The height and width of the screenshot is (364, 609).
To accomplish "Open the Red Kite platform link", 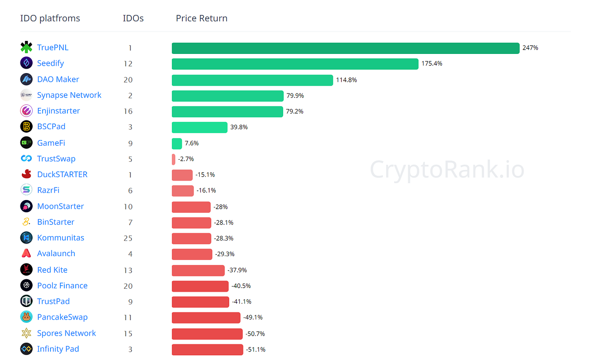I will 52,270.
